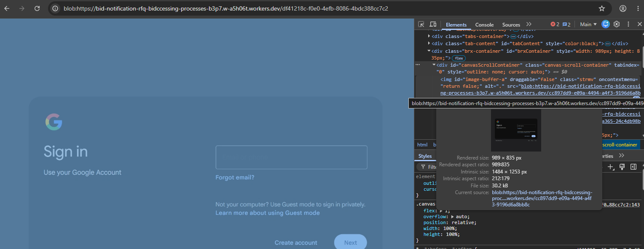Toggle the computed styles sidebar icon
This screenshot has height=249, width=644.
633,167
